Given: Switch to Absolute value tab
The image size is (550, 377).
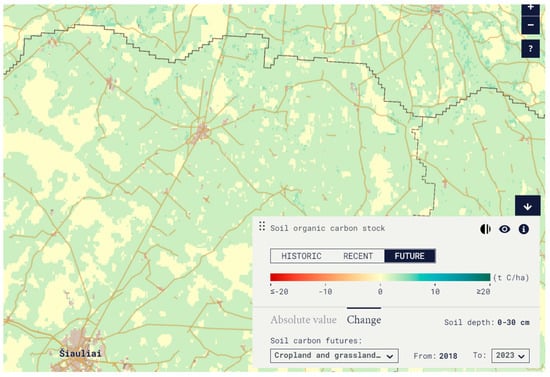Looking at the screenshot, I should click(x=303, y=320).
